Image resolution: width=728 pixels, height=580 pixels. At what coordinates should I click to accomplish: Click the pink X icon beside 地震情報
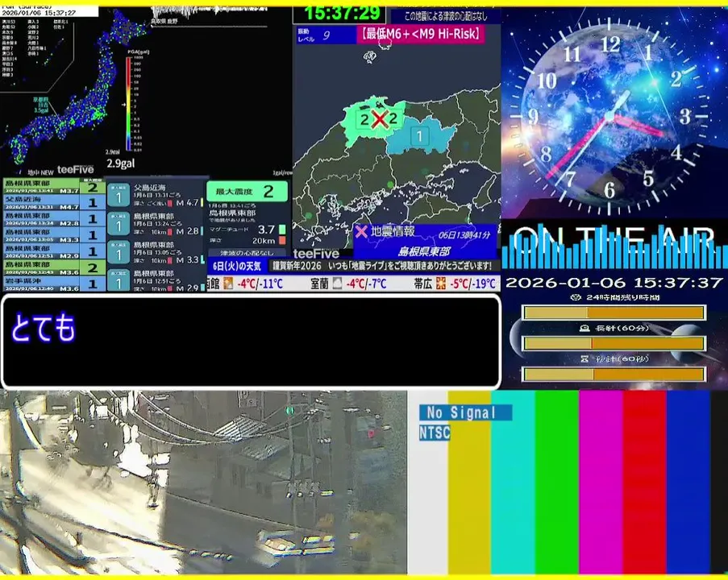[x=360, y=231]
